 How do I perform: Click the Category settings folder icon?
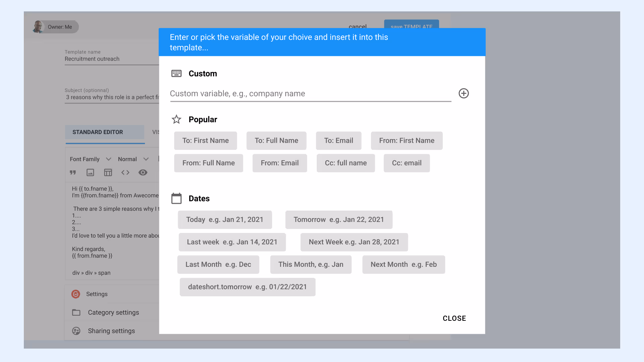[x=76, y=313]
